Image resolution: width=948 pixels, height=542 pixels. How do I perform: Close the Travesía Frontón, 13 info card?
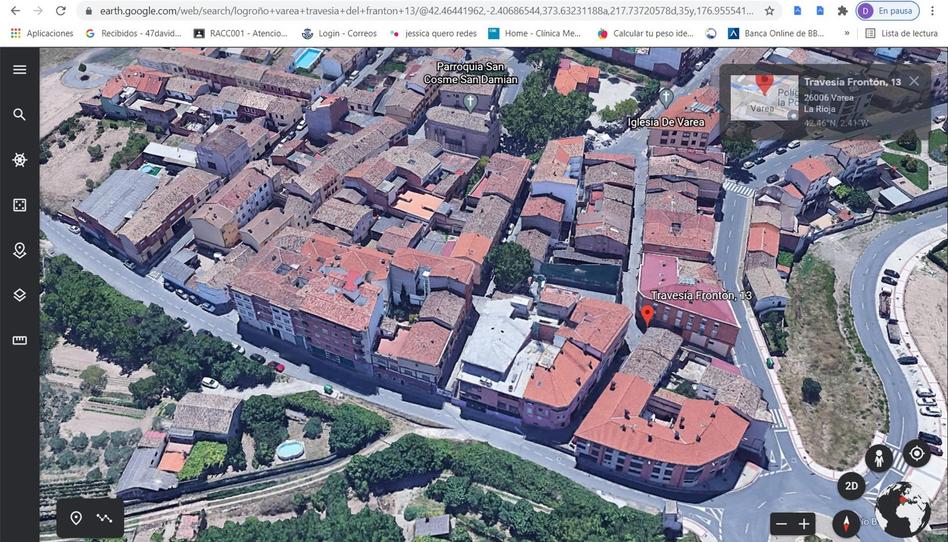tap(914, 81)
